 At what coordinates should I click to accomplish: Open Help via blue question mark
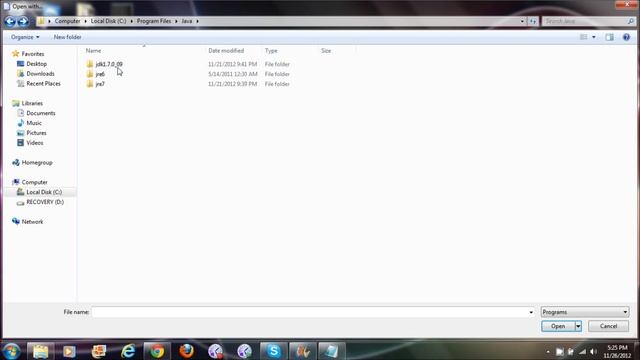click(x=626, y=37)
